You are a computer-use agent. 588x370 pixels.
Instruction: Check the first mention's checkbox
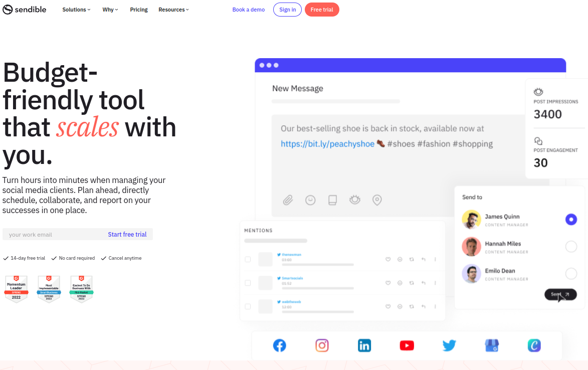(248, 259)
